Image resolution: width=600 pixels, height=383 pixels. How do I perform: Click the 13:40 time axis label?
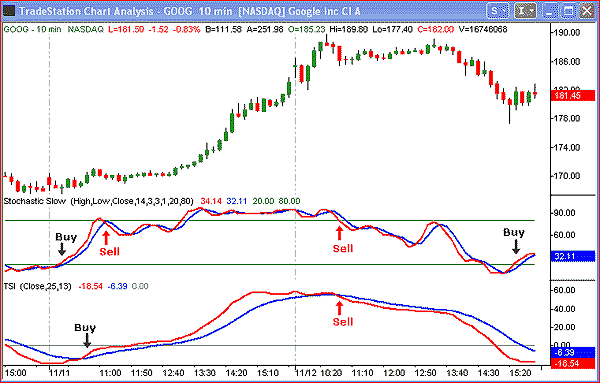(x=458, y=373)
